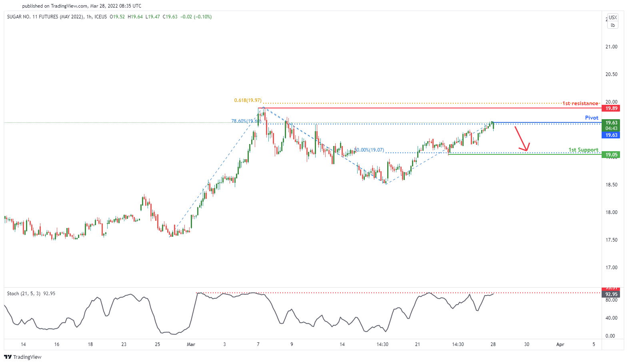This screenshot has width=628, height=364.
Task: Click the published on TradingView.com timestamp
Action: click(x=82, y=6)
